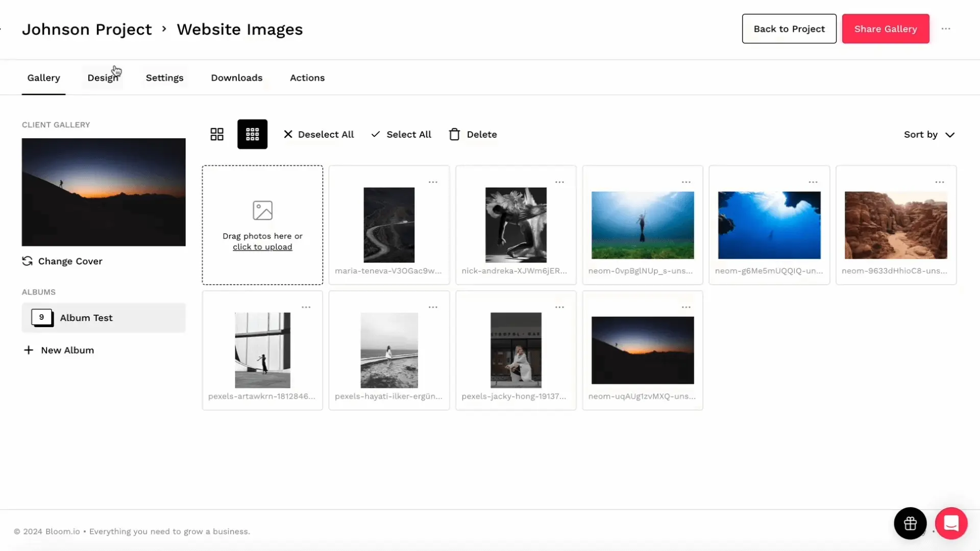The width and height of the screenshot is (980, 551).
Task: Open the Downloads tab
Action: [x=236, y=78]
